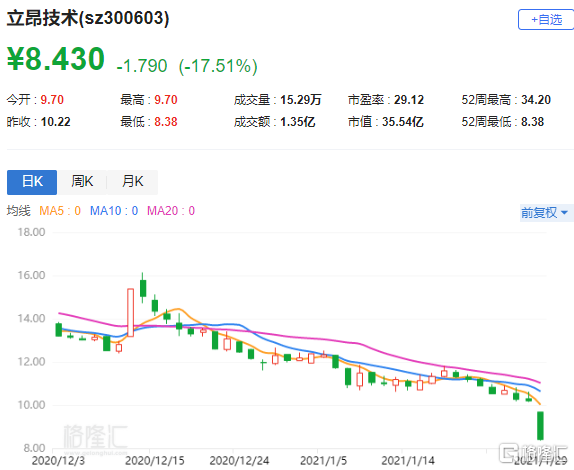Switch to 周K weekly chart tab
The width and height of the screenshot is (574, 470).
pyautogui.click(x=82, y=182)
